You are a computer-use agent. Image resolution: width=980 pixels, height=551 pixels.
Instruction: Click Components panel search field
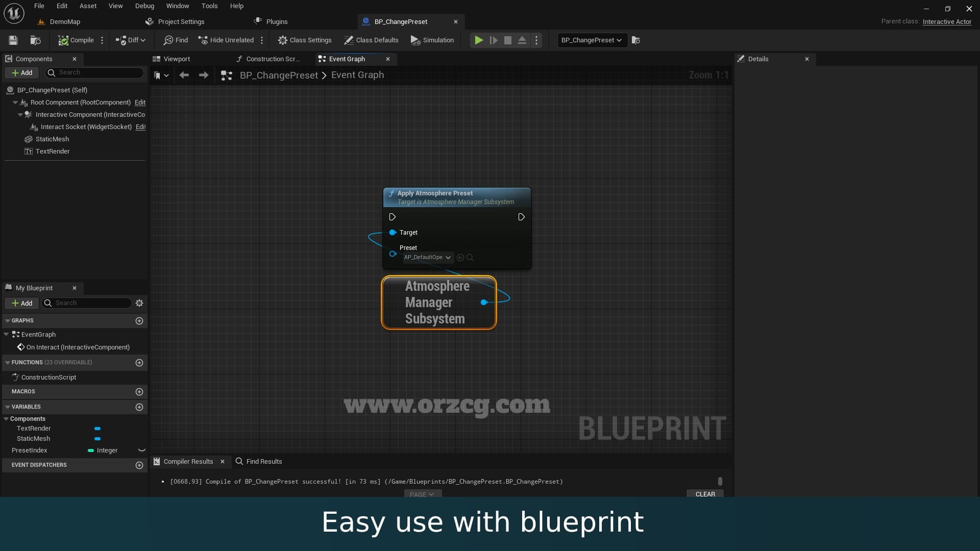pyautogui.click(x=95, y=73)
